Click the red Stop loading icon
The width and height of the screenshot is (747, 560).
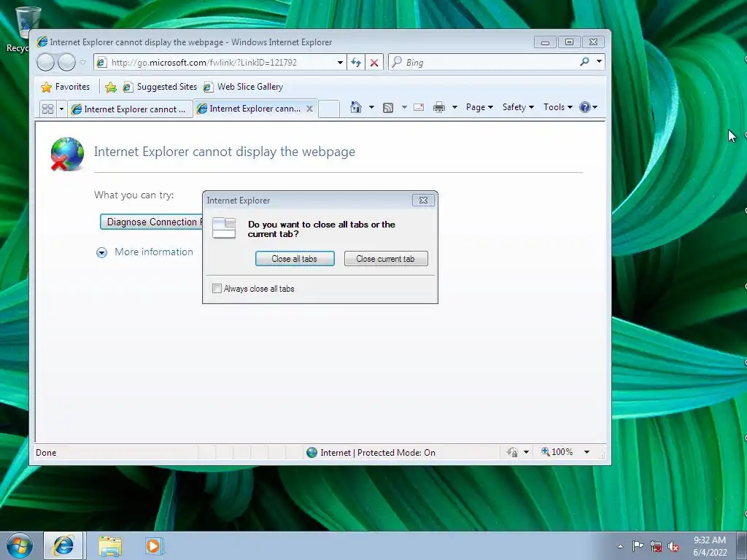pos(374,63)
